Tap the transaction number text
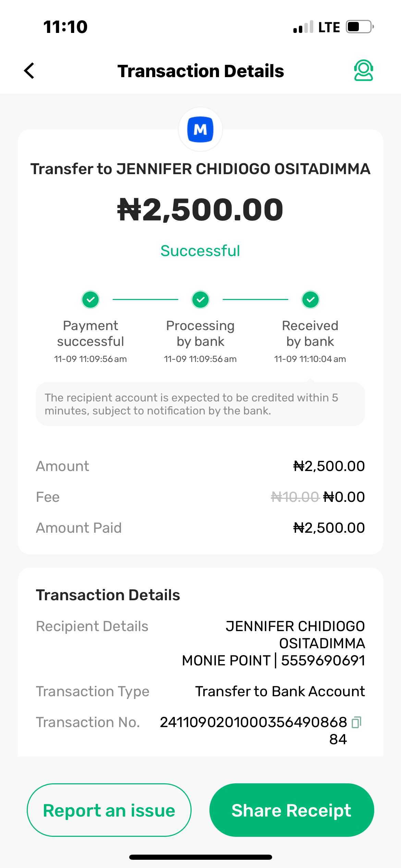 pos(254,722)
